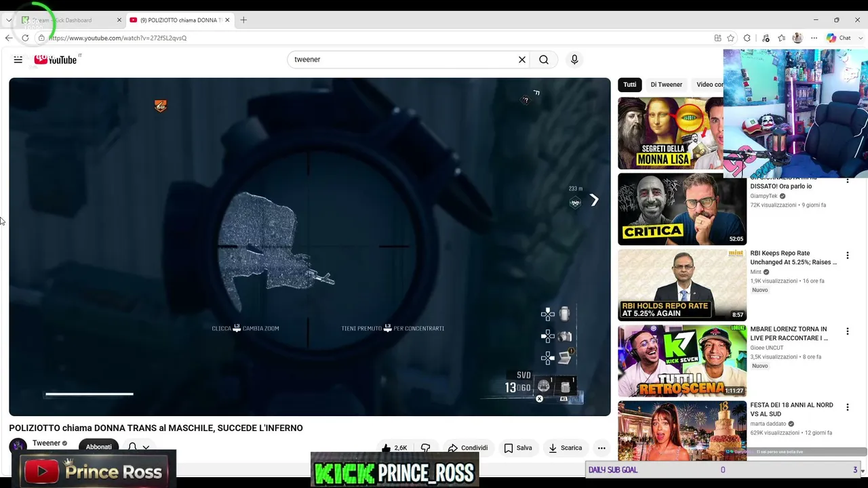
Task: Open the Segreti della Monna Lisa thumbnail
Action: click(x=671, y=133)
